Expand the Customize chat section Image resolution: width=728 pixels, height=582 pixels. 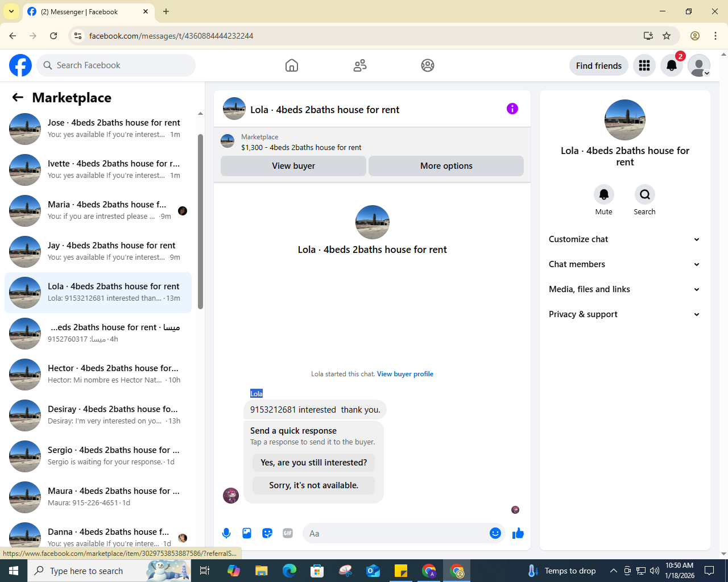tap(624, 239)
